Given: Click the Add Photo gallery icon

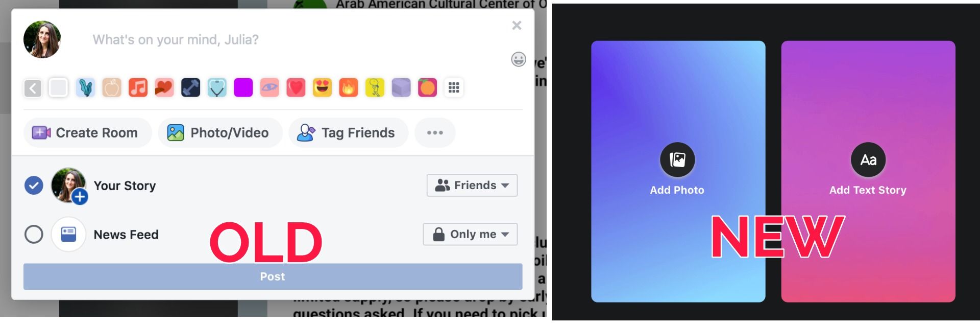Looking at the screenshot, I should pos(677,160).
